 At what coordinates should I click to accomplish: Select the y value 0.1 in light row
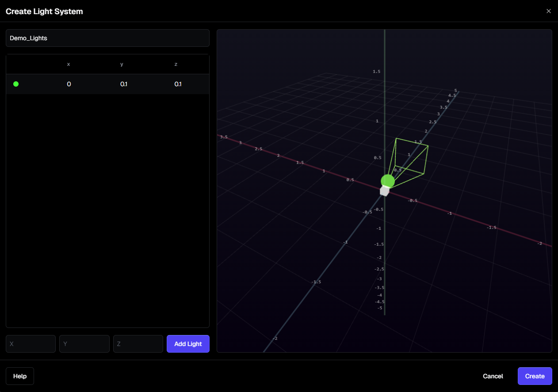coord(123,84)
